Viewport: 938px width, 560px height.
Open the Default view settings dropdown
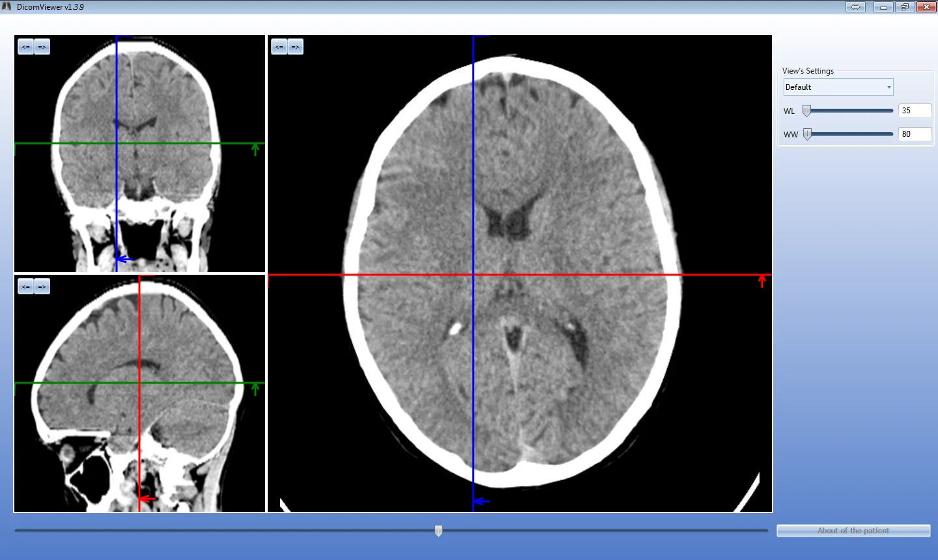click(838, 87)
